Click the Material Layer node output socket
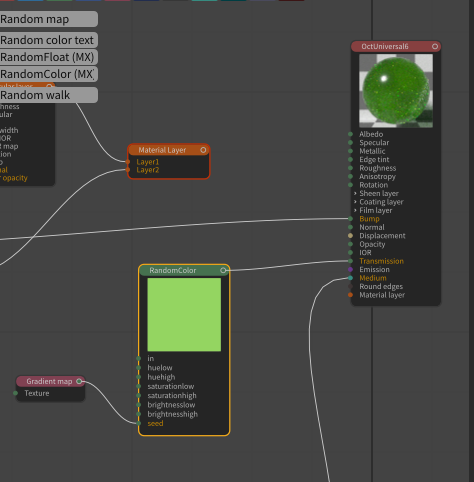 tap(203, 150)
